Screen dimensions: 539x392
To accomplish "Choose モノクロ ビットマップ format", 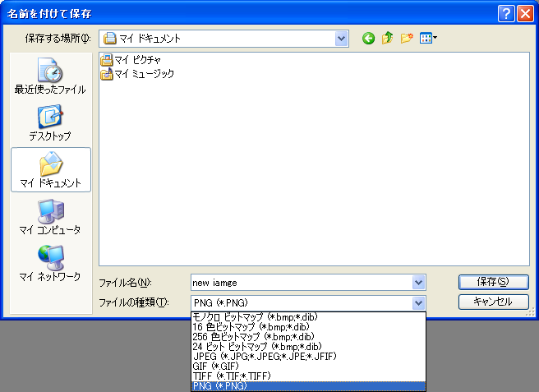I will coord(308,316).
